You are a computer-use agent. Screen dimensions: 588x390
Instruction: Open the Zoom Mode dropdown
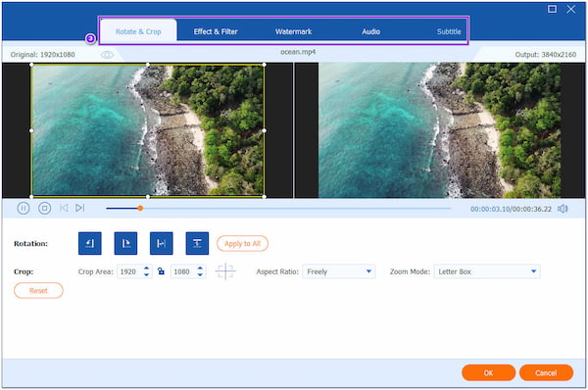[487, 271]
